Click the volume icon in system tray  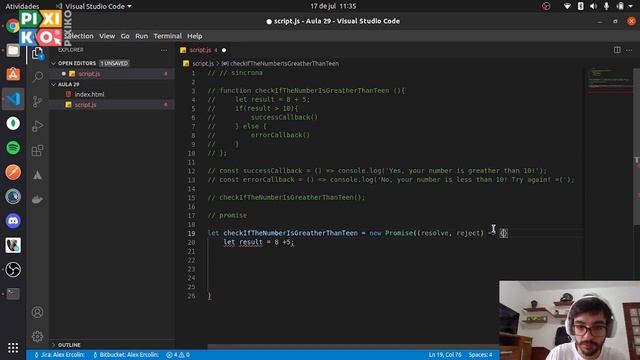point(593,6)
